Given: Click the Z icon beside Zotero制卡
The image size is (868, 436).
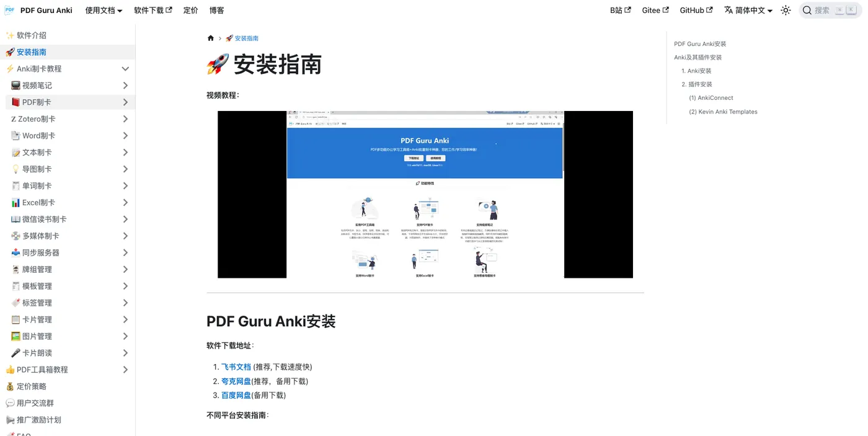Looking at the screenshot, I should (14, 119).
